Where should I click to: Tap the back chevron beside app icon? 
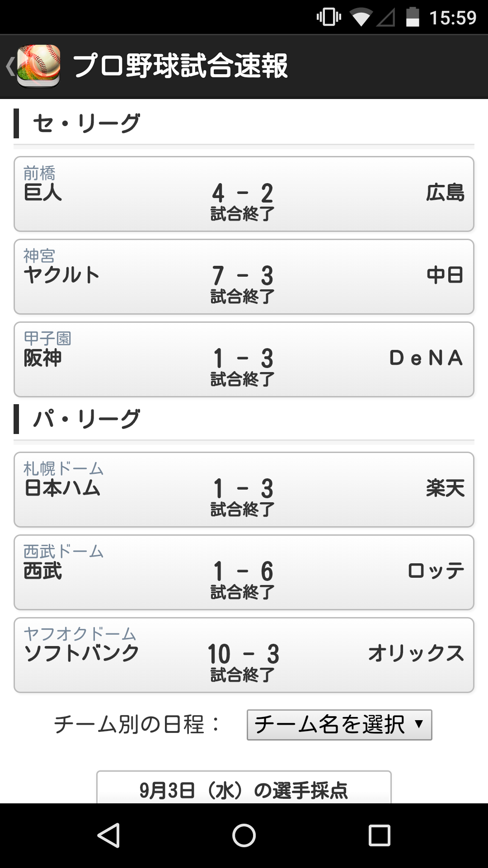coord(10,66)
